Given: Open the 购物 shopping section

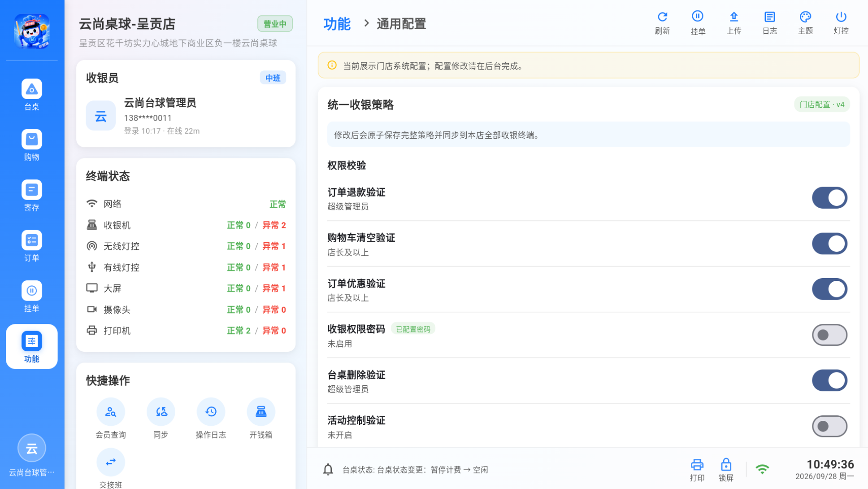Looking at the screenshot, I should (x=31, y=145).
